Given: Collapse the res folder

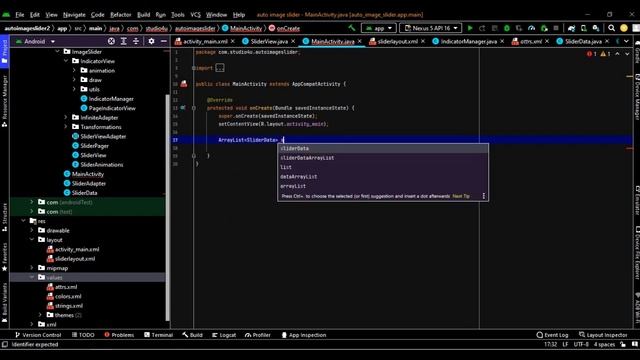Looking at the screenshot, I should (23, 221).
